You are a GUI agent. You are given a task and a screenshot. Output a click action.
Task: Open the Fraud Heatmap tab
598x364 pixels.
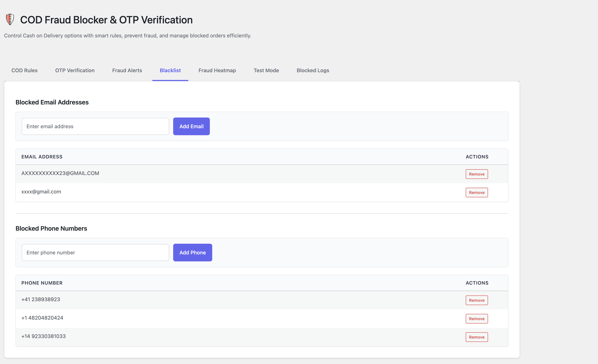point(217,70)
